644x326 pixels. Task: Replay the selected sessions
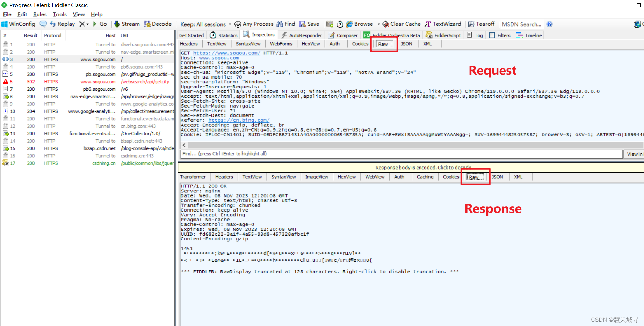tap(62, 24)
